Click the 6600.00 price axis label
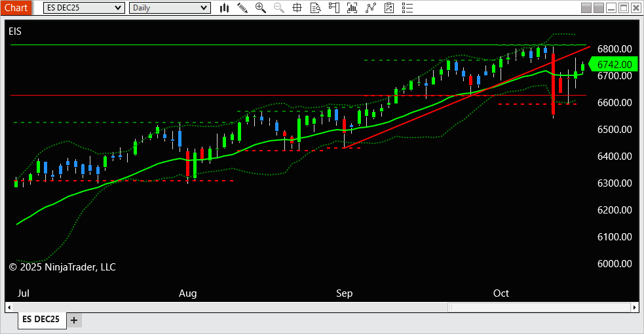This screenshot has width=644, height=334. point(615,103)
